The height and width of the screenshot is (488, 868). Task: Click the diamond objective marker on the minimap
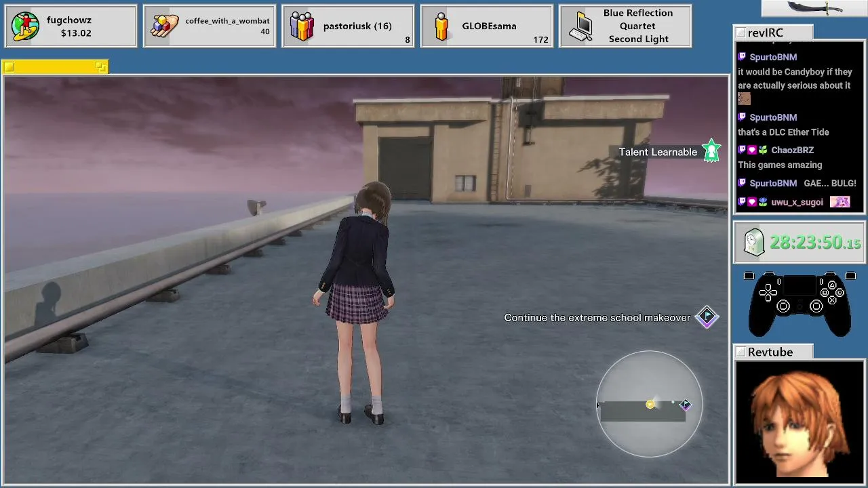(x=686, y=405)
